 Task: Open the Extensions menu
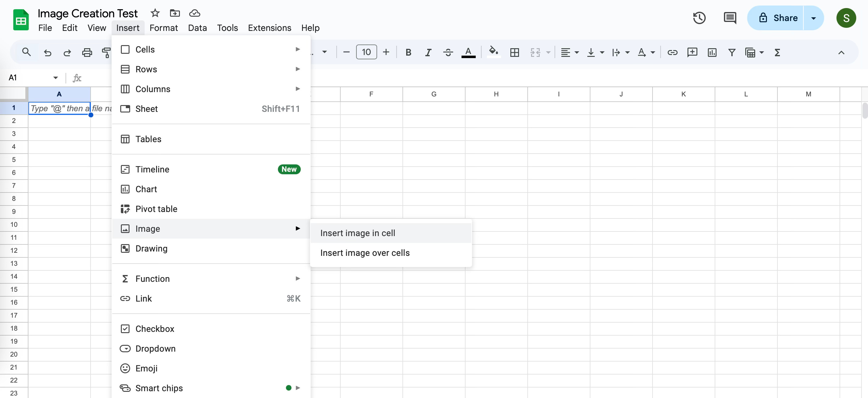tap(269, 28)
